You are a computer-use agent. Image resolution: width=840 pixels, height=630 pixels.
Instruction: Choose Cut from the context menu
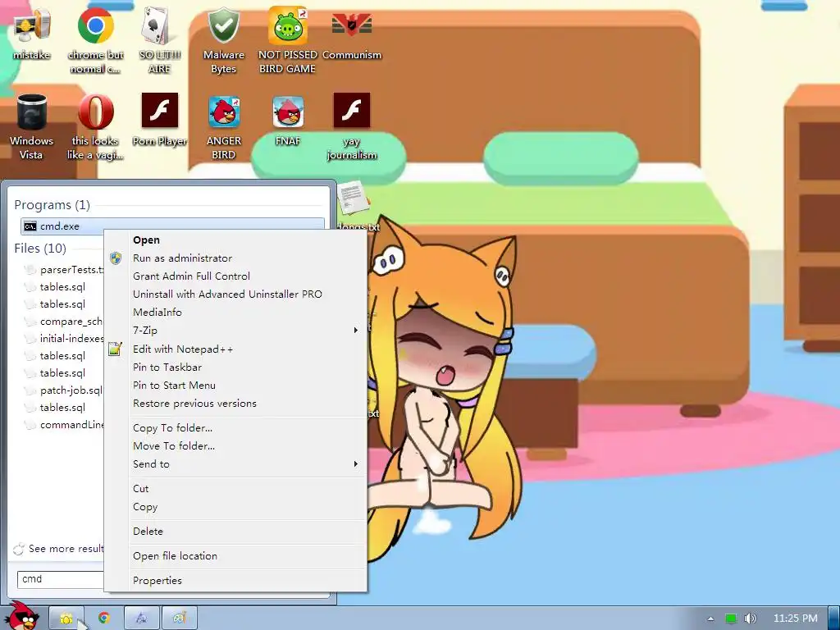(x=140, y=489)
